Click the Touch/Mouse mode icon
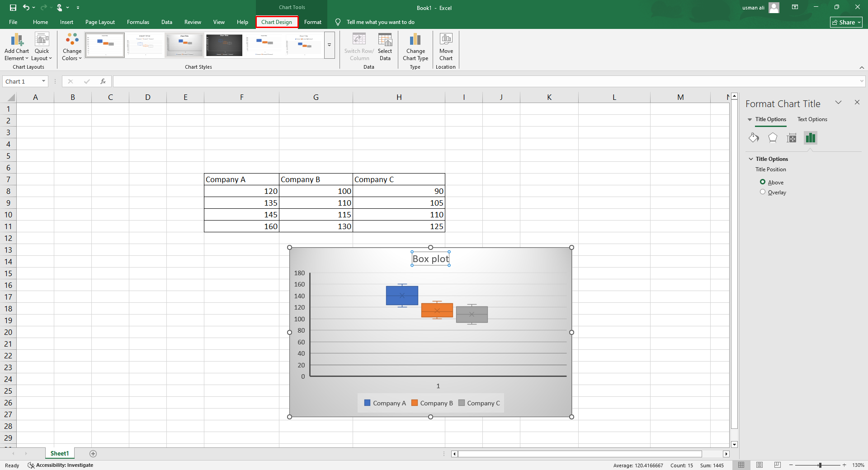The height and width of the screenshot is (470, 868). click(59, 8)
